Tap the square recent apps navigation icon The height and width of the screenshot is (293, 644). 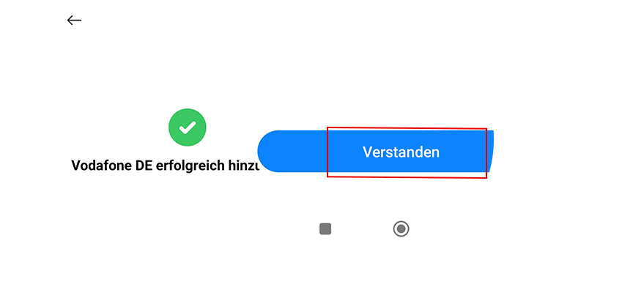pyautogui.click(x=325, y=229)
